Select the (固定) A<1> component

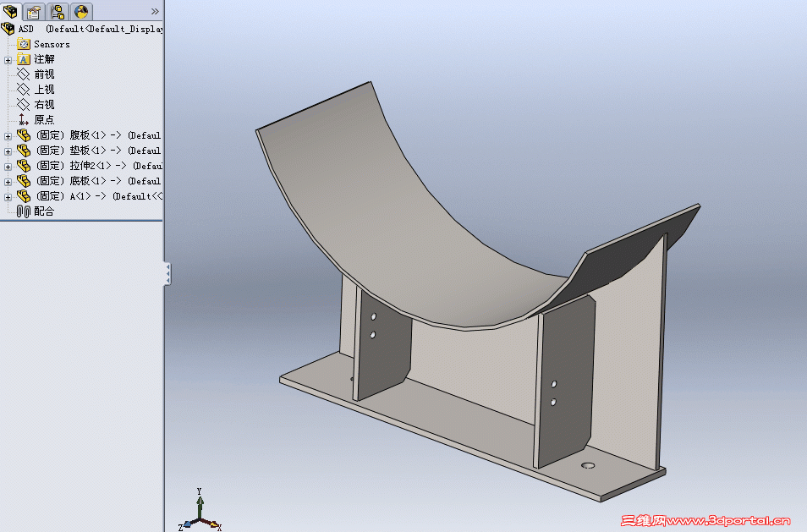pyautogui.click(x=99, y=196)
